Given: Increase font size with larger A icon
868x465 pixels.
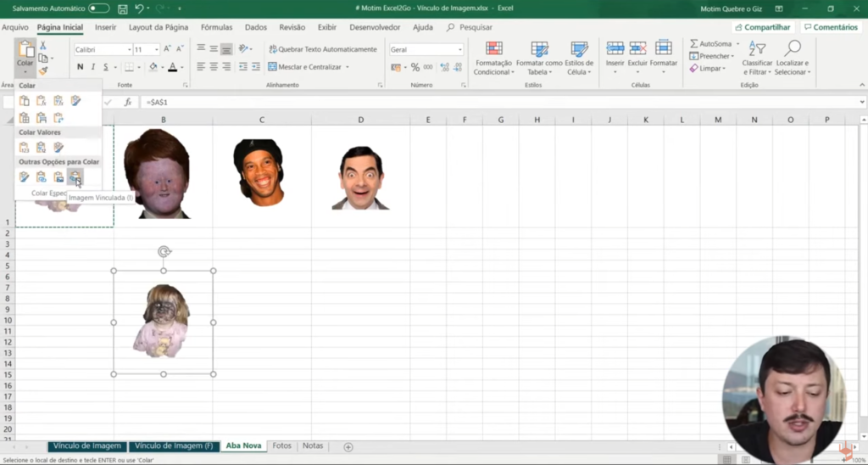Looking at the screenshot, I should (167, 49).
